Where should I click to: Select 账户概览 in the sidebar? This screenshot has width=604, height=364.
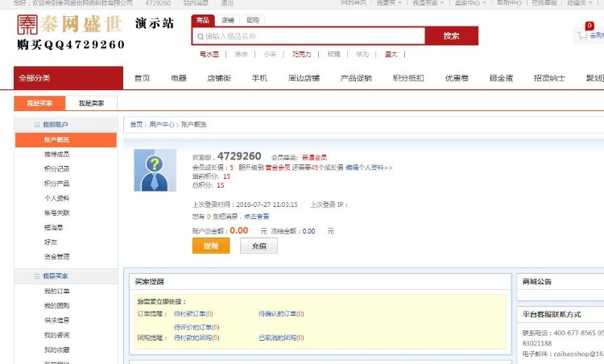[x=66, y=140]
